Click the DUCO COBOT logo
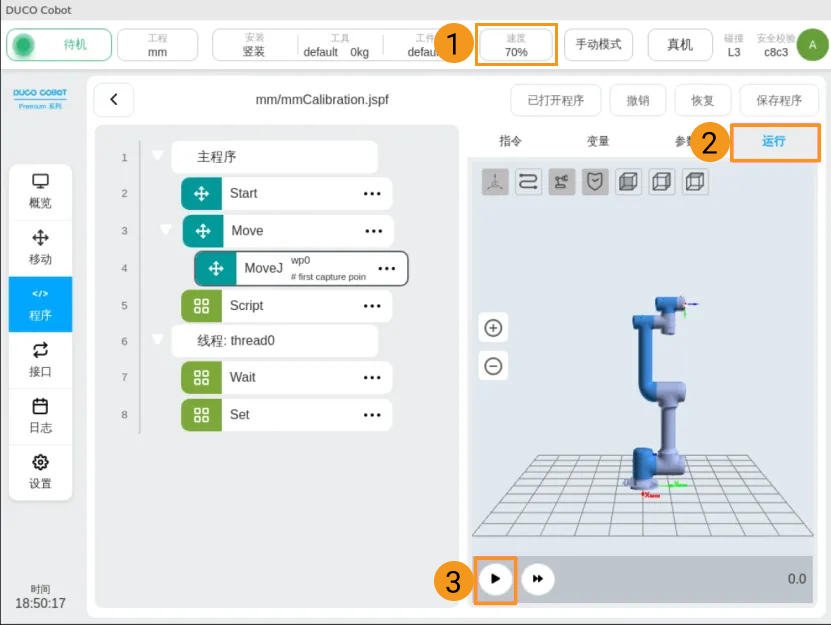The image size is (831, 625). pyautogui.click(x=40, y=99)
